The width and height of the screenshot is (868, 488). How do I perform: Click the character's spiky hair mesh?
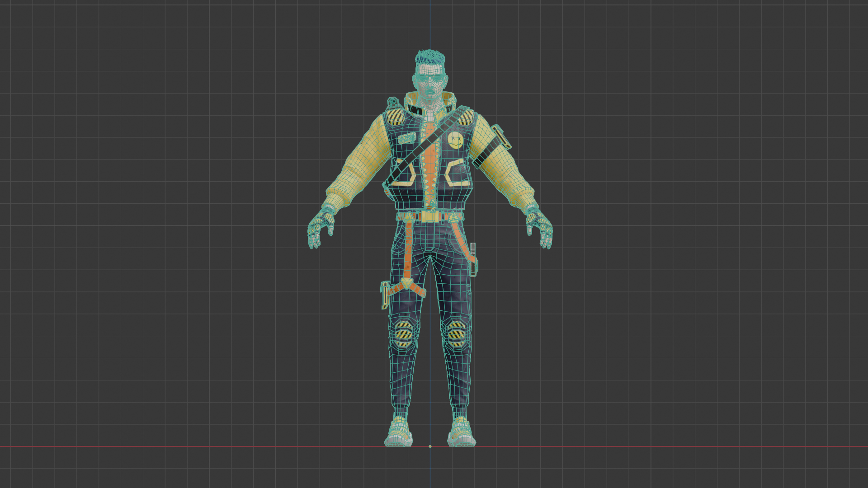429,58
